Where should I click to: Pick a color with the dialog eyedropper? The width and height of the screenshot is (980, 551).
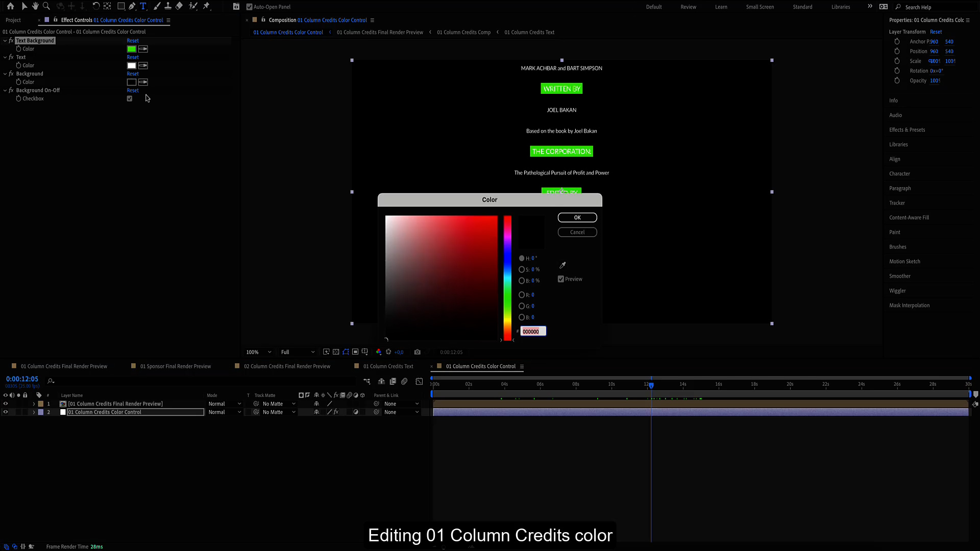click(562, 265)
